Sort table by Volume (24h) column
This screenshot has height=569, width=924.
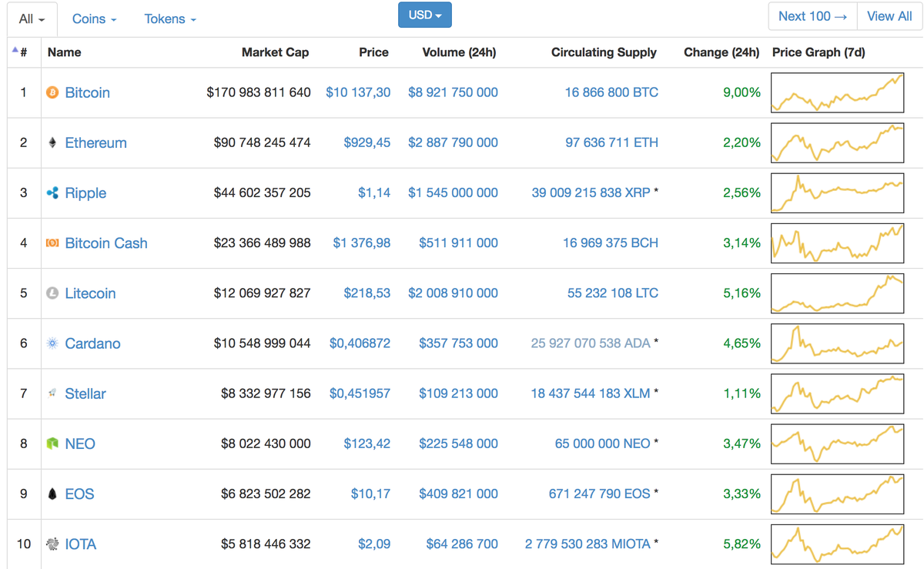459,52
